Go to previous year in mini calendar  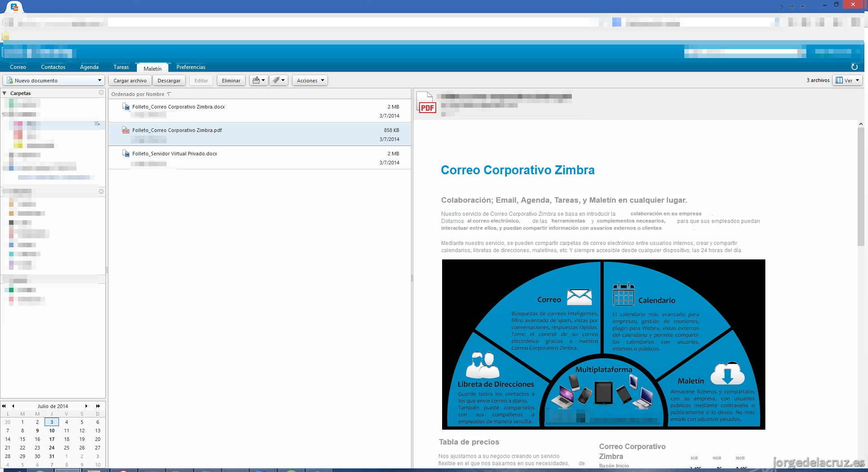(4, 406)
